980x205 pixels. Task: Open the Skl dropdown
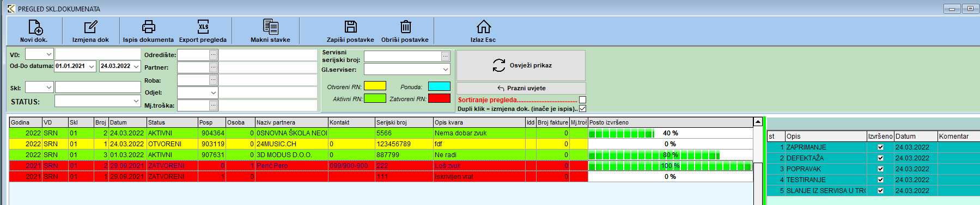tap(48, 88)
